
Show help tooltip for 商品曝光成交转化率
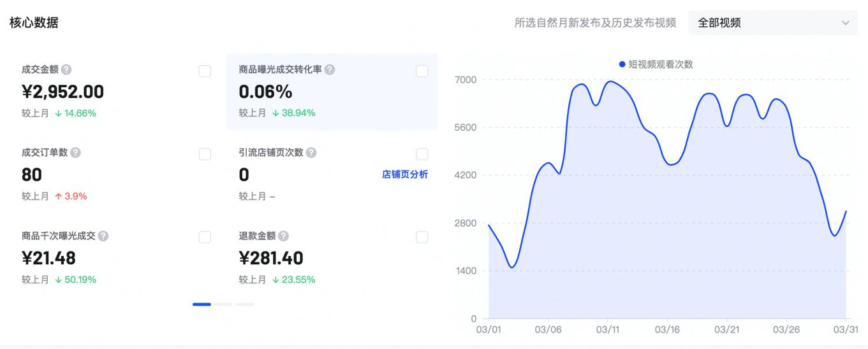(330, 69)
